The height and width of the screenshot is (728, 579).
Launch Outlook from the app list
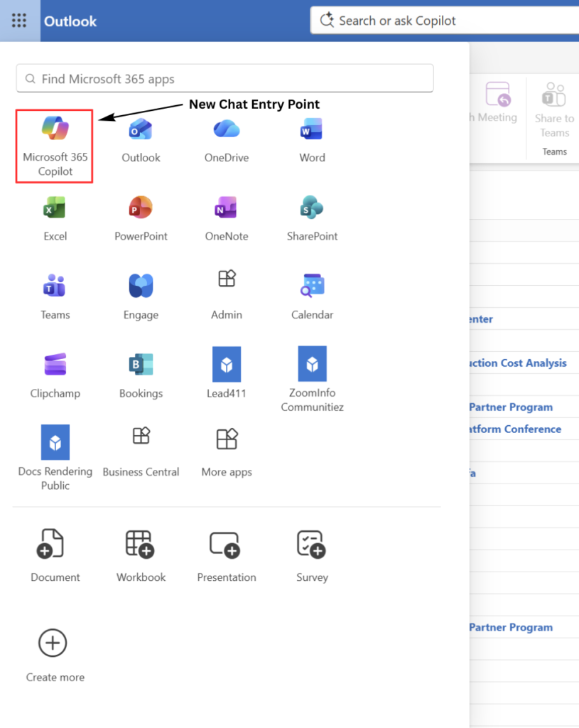pos(141,140)
